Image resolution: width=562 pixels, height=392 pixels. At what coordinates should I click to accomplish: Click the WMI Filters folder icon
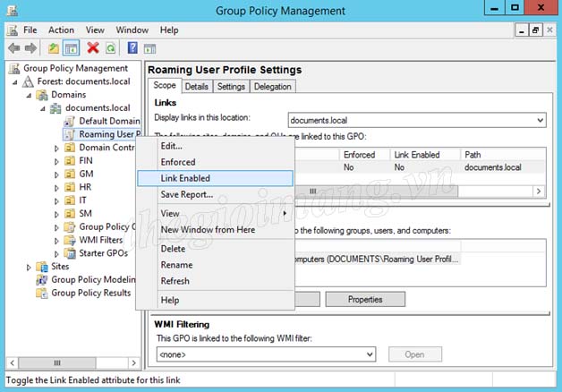[x=70, y=240]
